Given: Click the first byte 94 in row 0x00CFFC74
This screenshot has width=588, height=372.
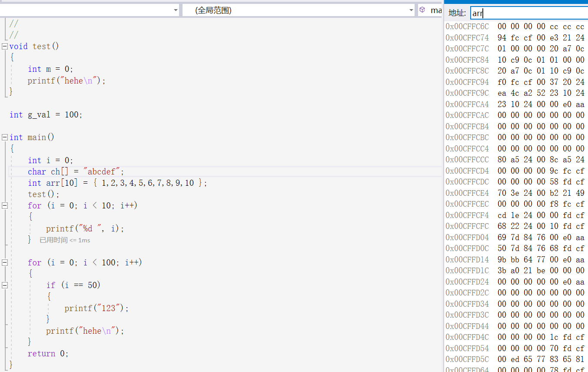Looking at the screenshot, I should [x=502, y=38].
